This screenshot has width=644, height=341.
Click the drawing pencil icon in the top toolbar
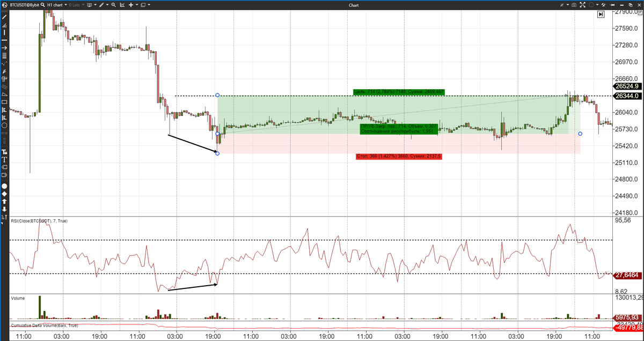pyautogui.click(x=101, y=5)
